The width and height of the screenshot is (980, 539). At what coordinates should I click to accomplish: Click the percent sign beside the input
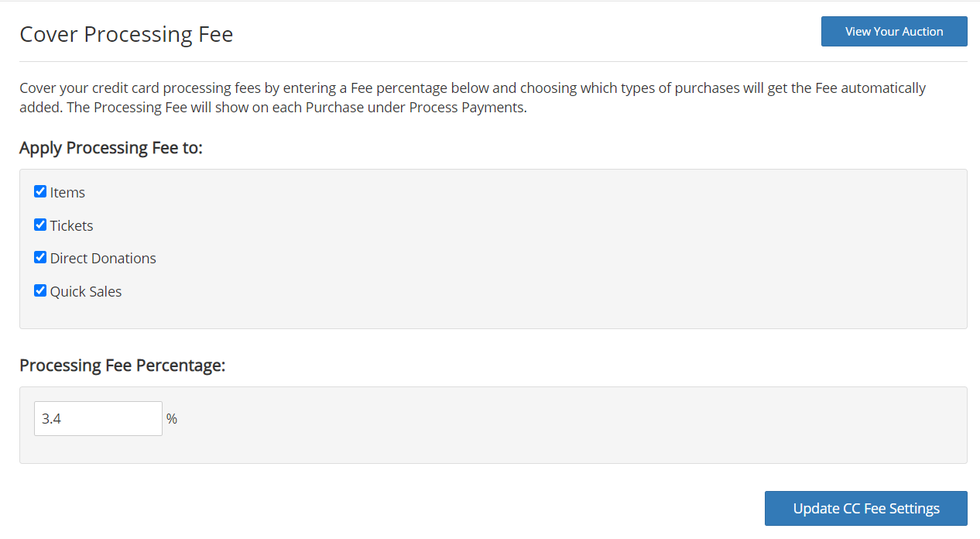point(171,418)
